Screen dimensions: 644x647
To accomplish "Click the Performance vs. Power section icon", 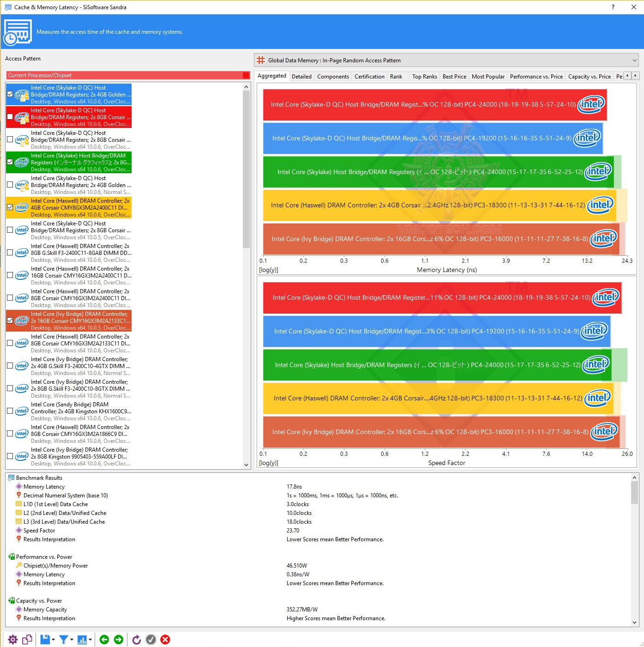I will (x=11, y=557).
